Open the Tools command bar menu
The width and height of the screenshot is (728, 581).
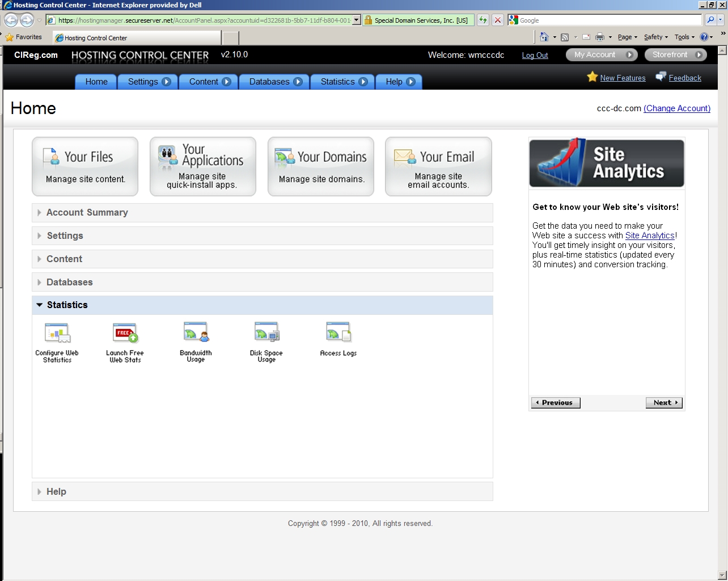(x=685, y=37)
